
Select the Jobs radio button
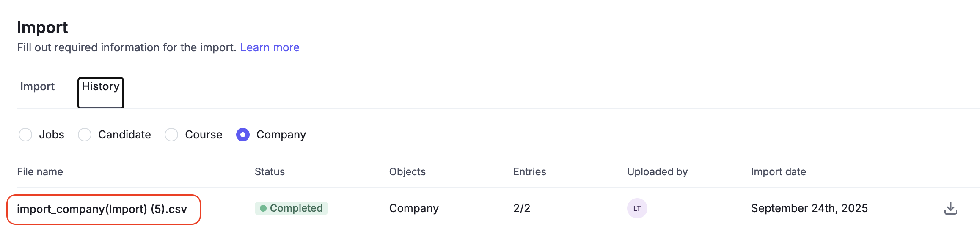[x=26, y=135]
